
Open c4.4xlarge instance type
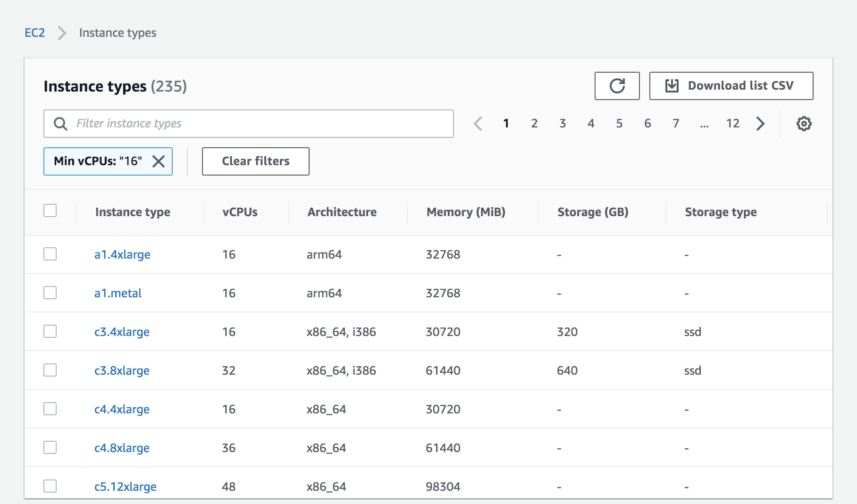coord(122,409)
